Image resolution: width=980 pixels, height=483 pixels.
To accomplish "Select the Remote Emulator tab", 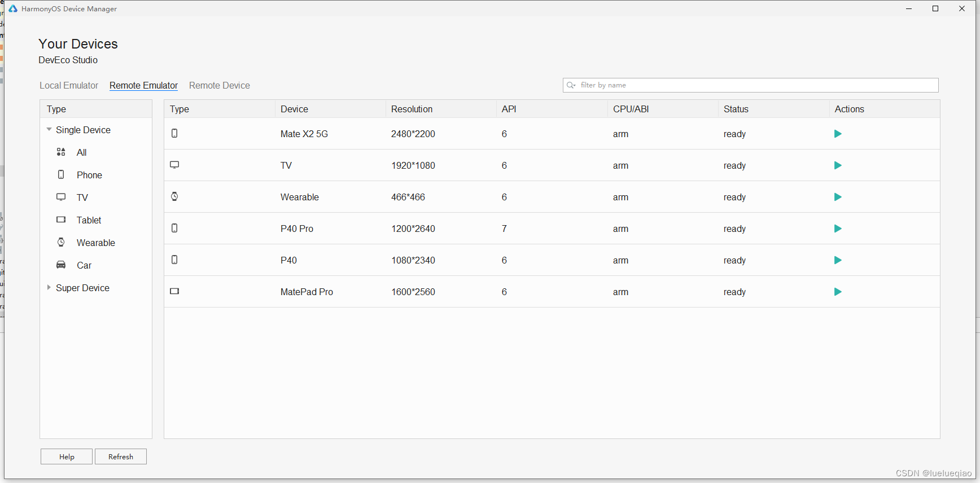I will [x=143, y=85].
